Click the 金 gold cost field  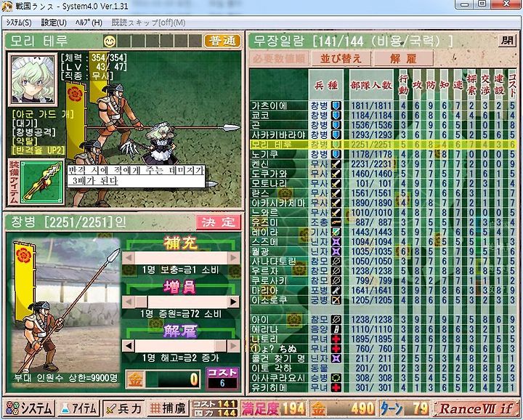[x=163, y=379]
